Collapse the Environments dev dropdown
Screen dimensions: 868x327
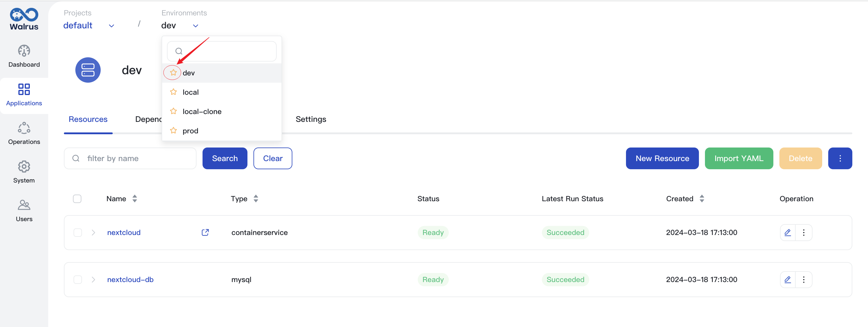pyautogui.click(x=180, y=26)
